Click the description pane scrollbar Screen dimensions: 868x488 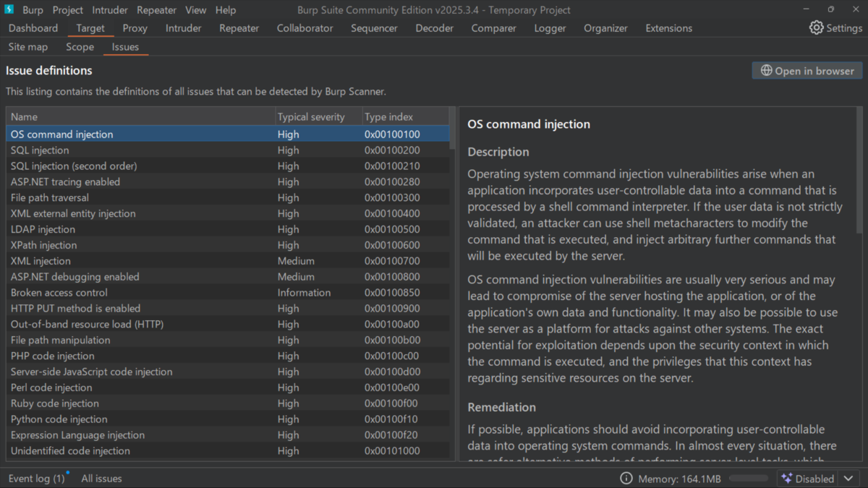pos(859,170)
